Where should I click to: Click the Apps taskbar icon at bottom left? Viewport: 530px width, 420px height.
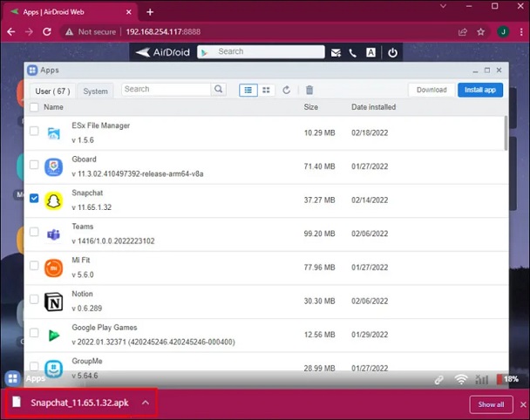(x=13, y=378)
